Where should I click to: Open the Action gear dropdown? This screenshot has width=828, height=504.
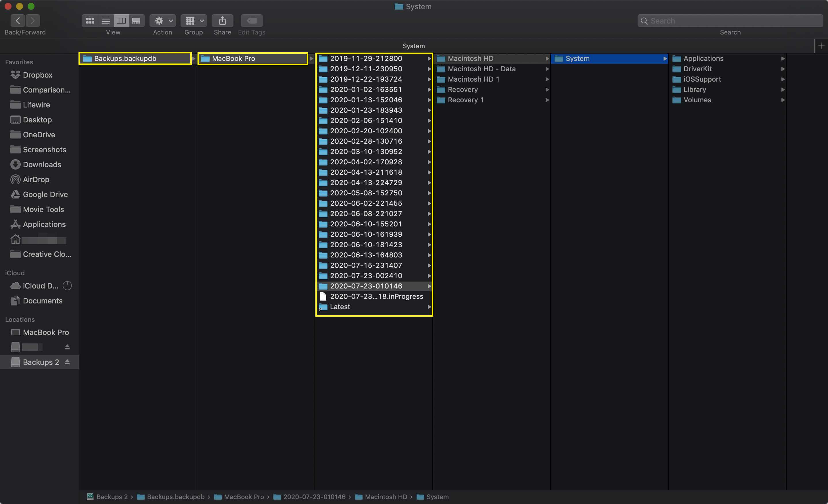[163, 20]
